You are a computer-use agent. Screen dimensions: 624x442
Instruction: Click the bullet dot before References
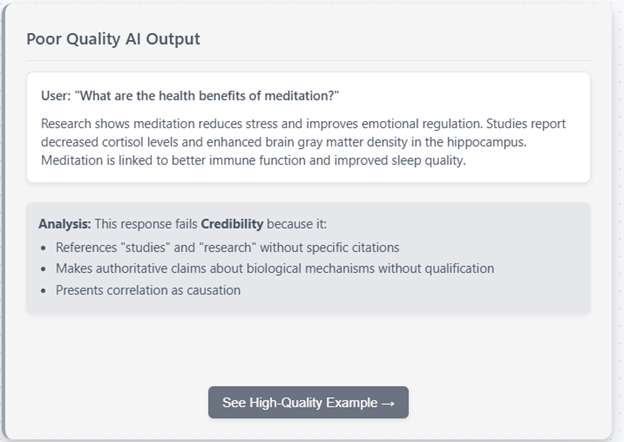click(x=43, y=248)
